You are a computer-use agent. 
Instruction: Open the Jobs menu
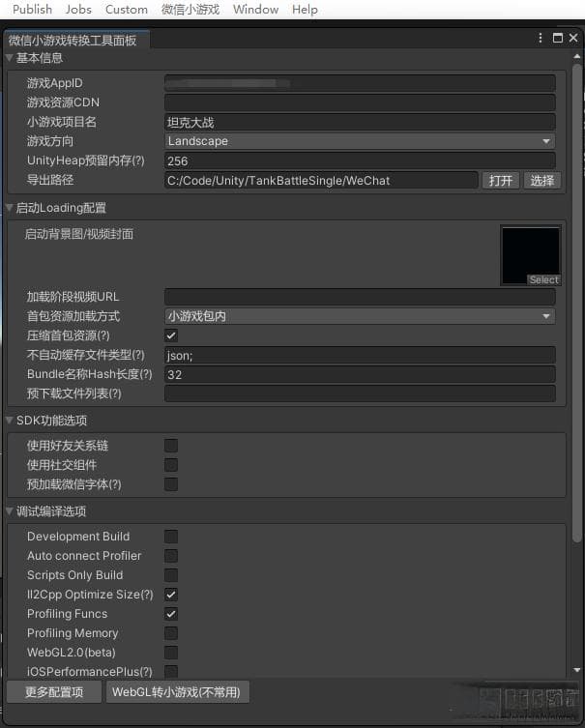pos(78,10)
